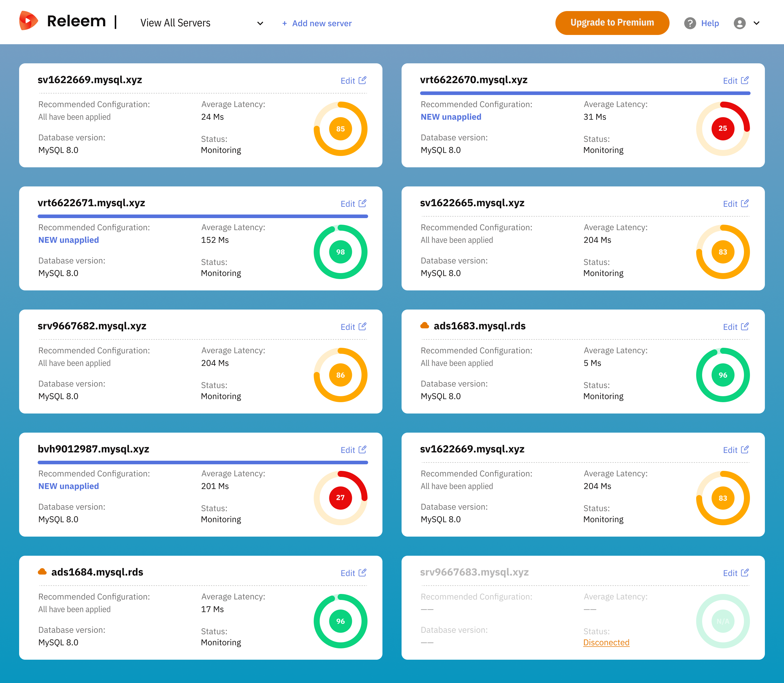Image resolution: width=784 pixels, height=683 pixels.
Task: Open the server selector chevron in the header
Action: (x=260, y=23)
